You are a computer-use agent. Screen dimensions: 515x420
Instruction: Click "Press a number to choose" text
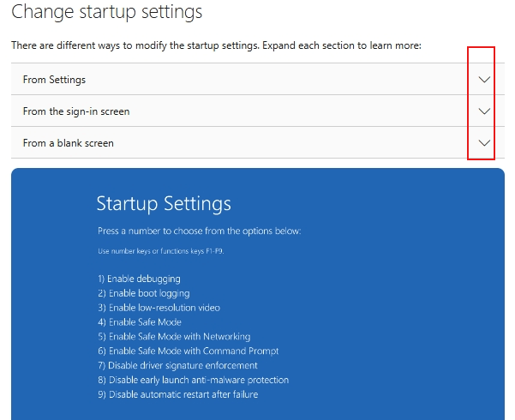(x=200, y=231)
